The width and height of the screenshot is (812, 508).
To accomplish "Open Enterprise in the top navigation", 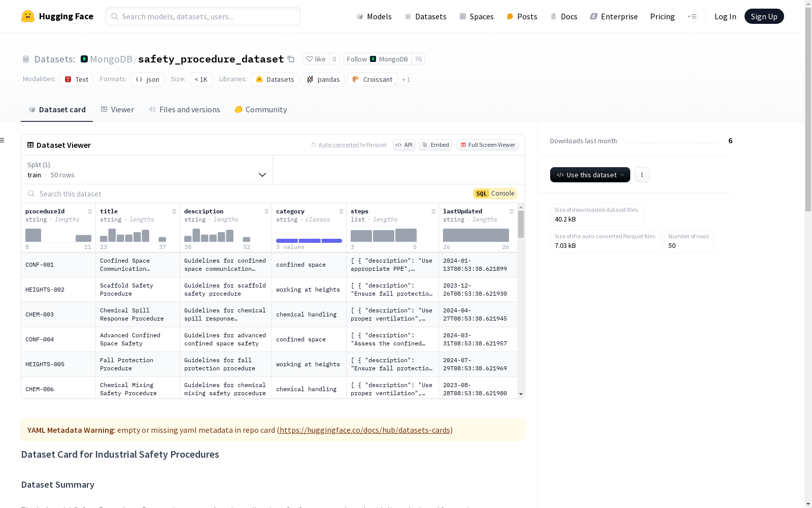I will 614,16.
